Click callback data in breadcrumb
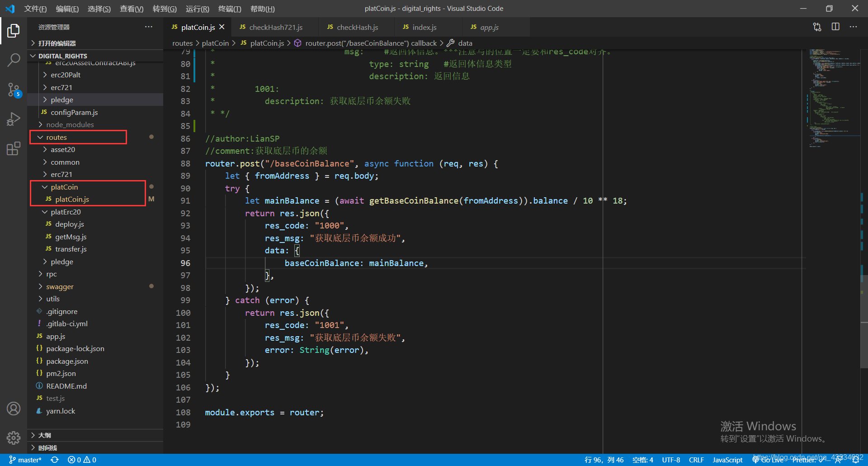 coord(465,43)
